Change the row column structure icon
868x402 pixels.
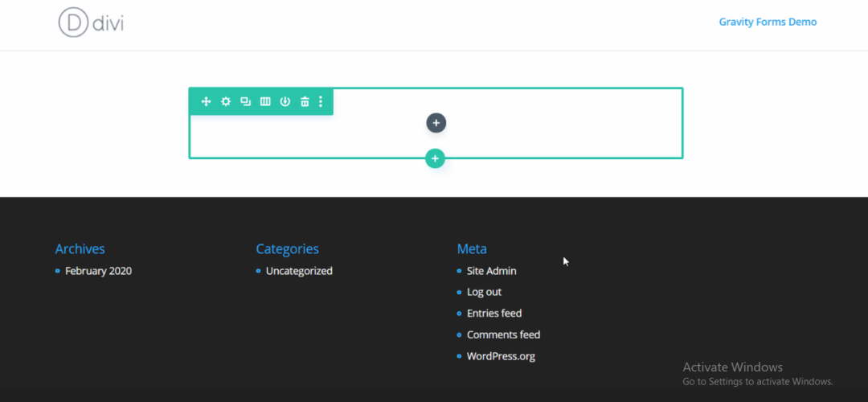coord(265,101)
